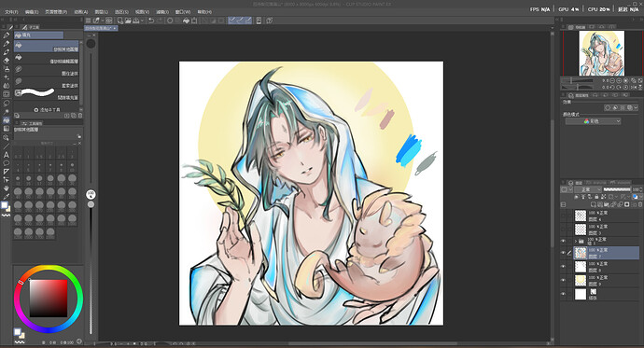Screen dimensions: 644x348
Task: Click the Fill bucket icon in command bar
Action: 186,21
